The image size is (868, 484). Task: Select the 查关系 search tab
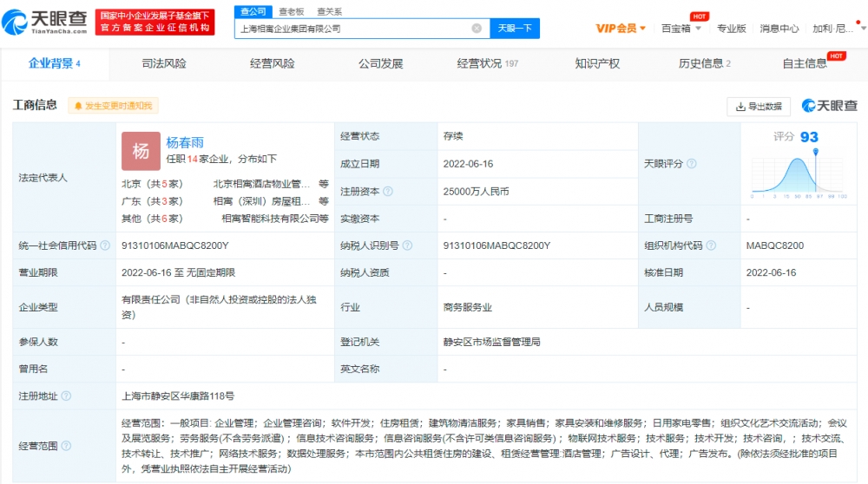point(329,11)
